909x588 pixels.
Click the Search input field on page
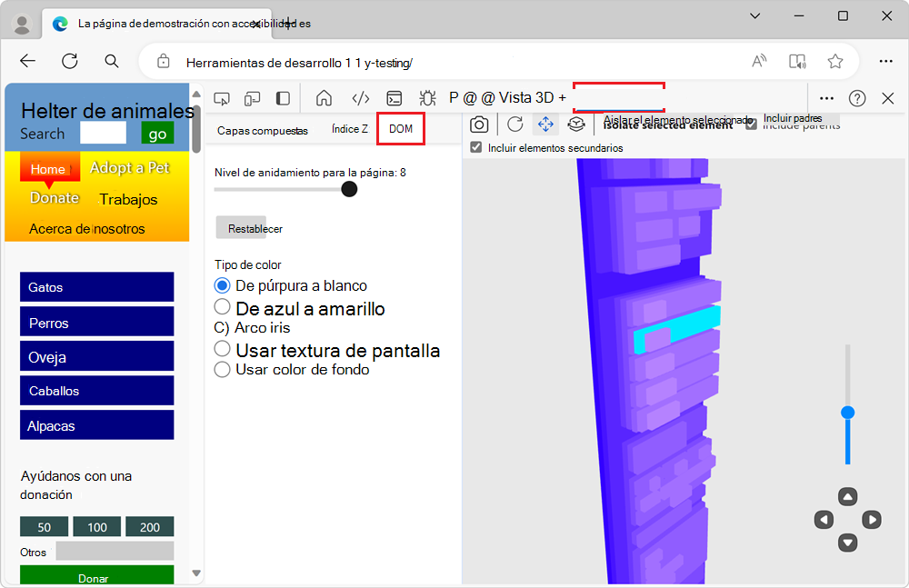(x=104, y=133)
